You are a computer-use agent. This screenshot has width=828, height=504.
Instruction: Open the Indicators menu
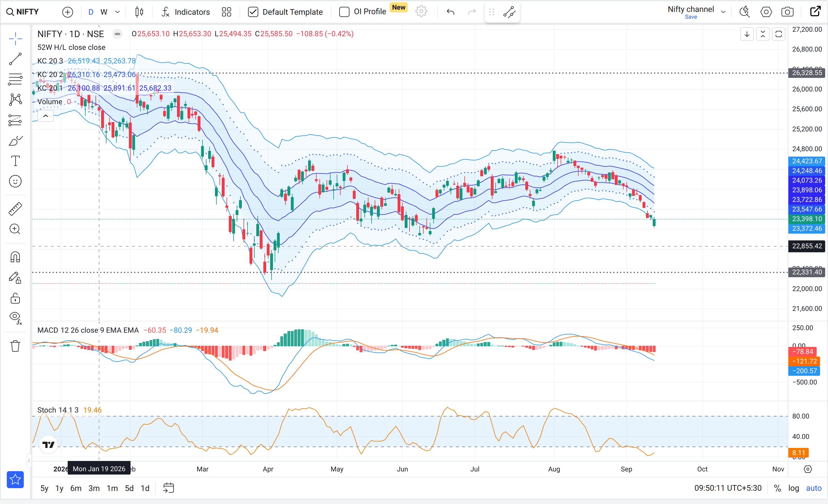[185, 12]
